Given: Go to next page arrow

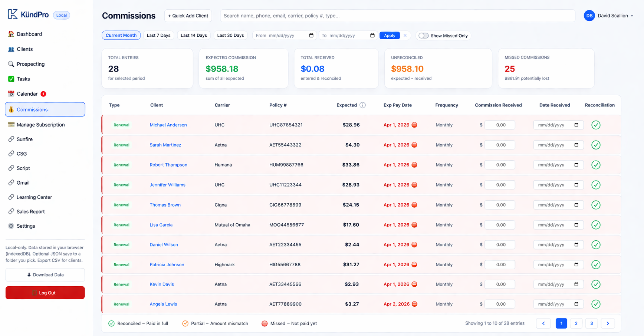Looking at the screenshot, I should pos(607,323).
